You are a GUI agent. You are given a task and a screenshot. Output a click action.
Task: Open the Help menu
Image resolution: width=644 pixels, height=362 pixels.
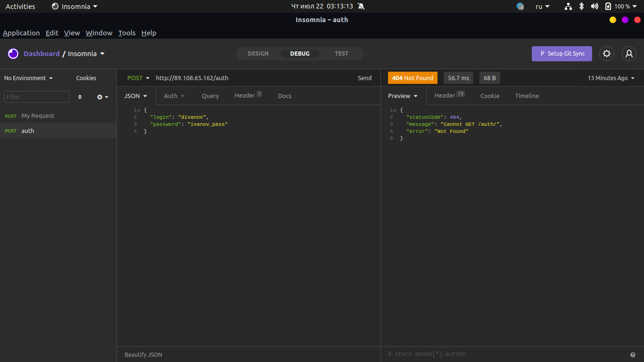149,33
